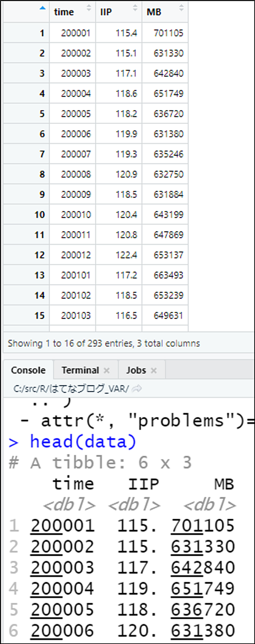This screenshot has width=255, height=644.
Task: Click row number 13 in the data viewer
Action: click(40, 275)
